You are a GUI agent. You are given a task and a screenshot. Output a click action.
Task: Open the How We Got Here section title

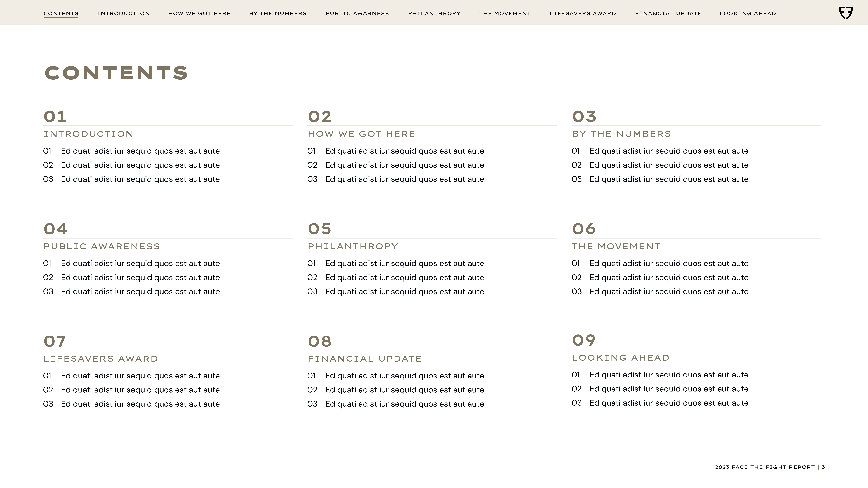click(x=362, y=134)
